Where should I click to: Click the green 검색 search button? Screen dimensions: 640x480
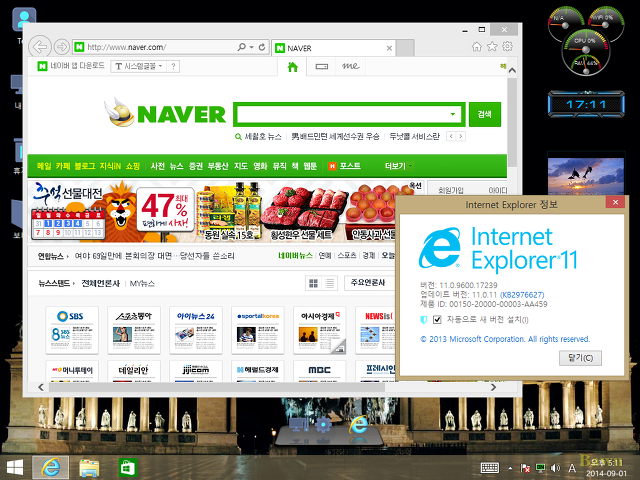(x=484, y=114)
